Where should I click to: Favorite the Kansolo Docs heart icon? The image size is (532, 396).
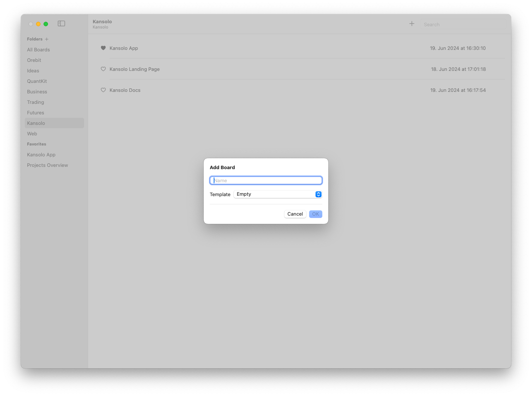103,90
